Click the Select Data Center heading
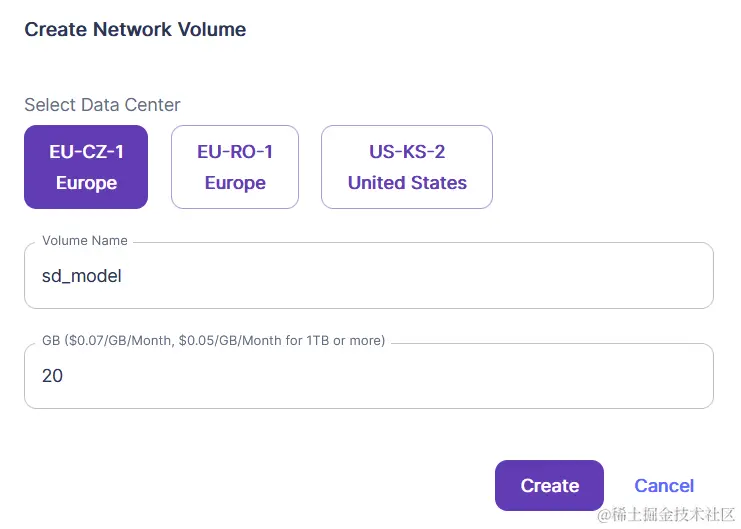 tap(102, 105)
